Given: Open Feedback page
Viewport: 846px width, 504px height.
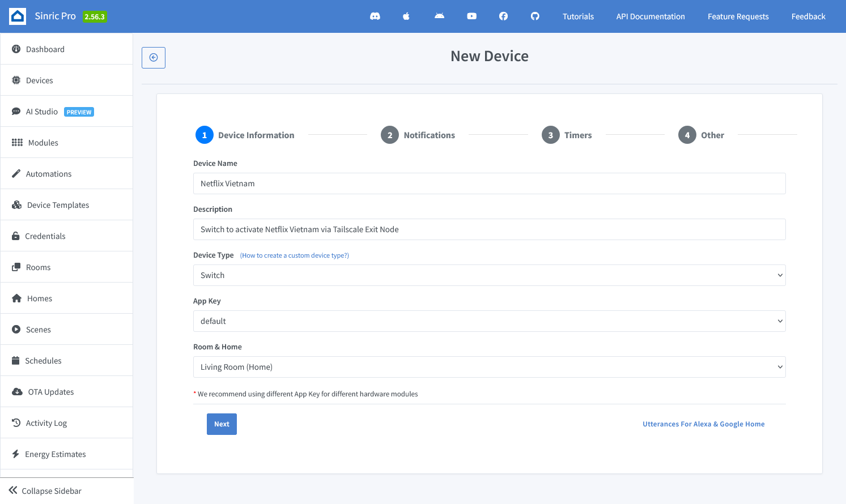Looking at the screenshot, I should pos(808,16).
